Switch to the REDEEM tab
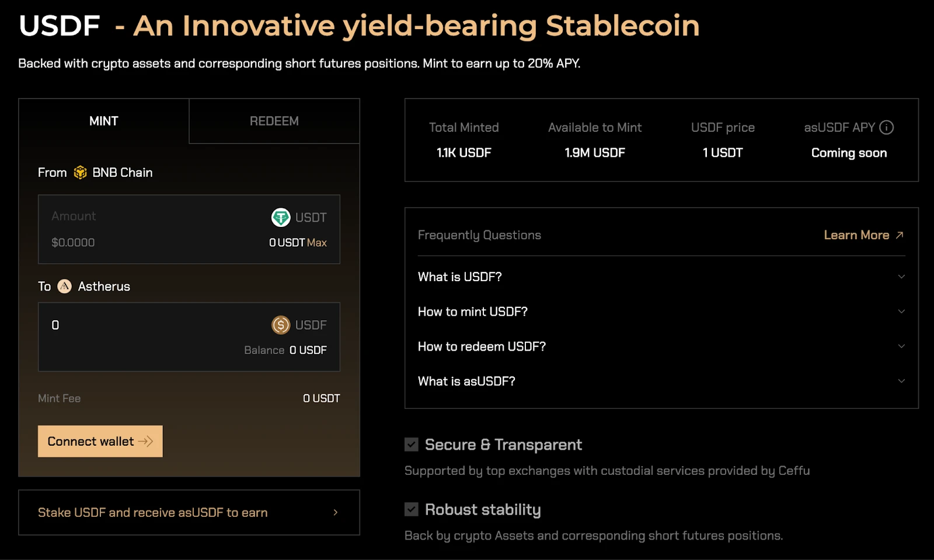The image size is (934, 560). [274, 121]
